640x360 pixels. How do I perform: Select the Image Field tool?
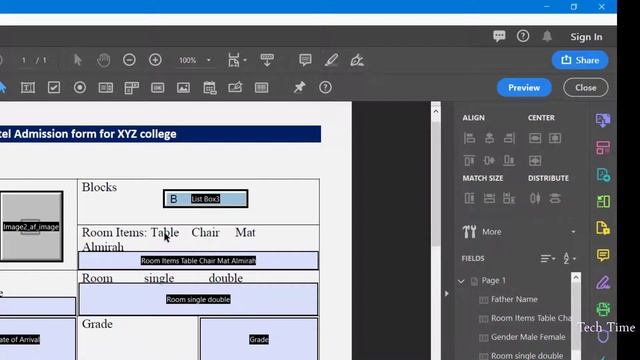pyautogui.click(x=183, y=87)
